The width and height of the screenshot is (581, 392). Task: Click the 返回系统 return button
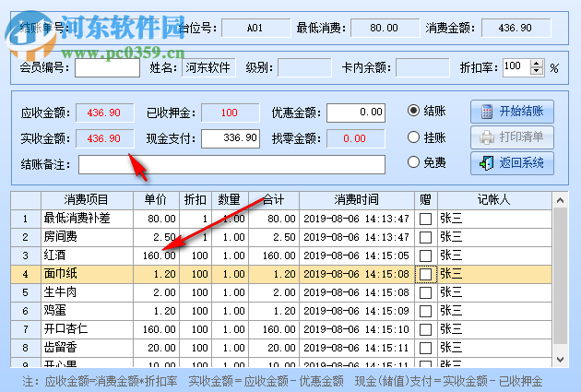pyautogui.click(x=512, y=163)
